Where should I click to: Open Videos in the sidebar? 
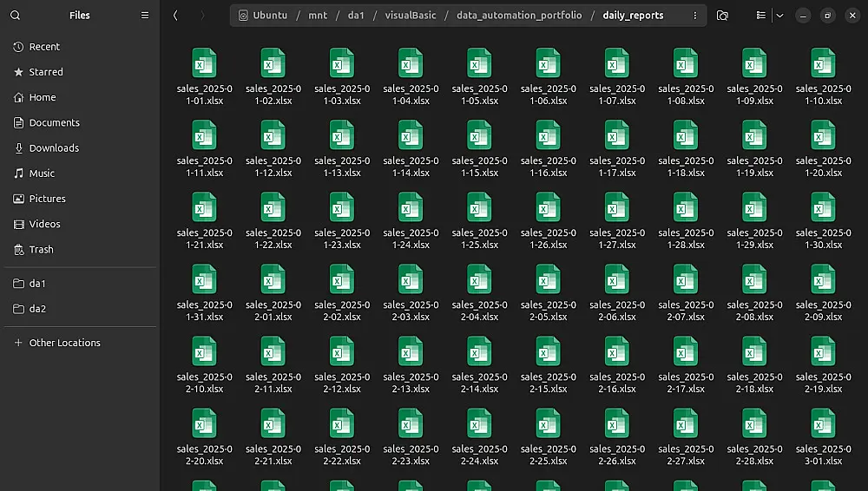click(80, 224)
